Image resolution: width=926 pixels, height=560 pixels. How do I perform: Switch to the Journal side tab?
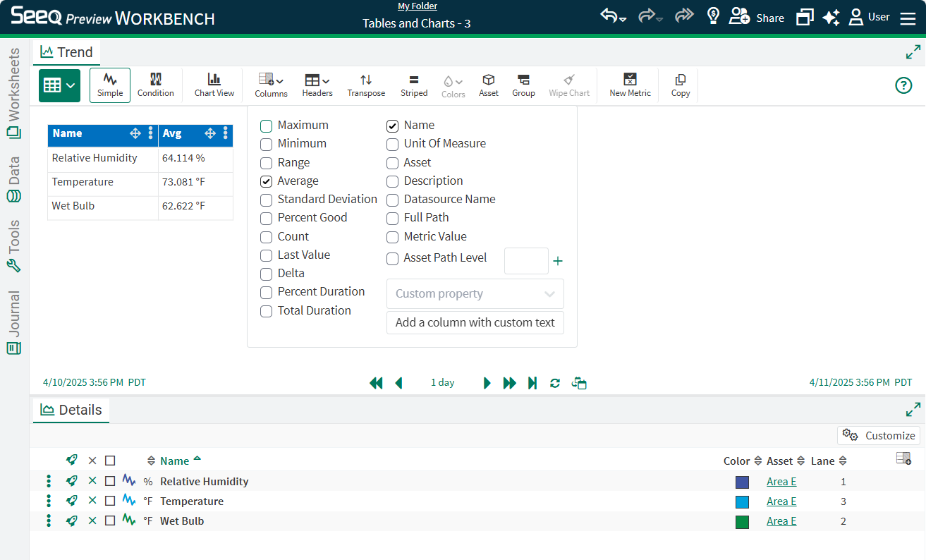14,322
